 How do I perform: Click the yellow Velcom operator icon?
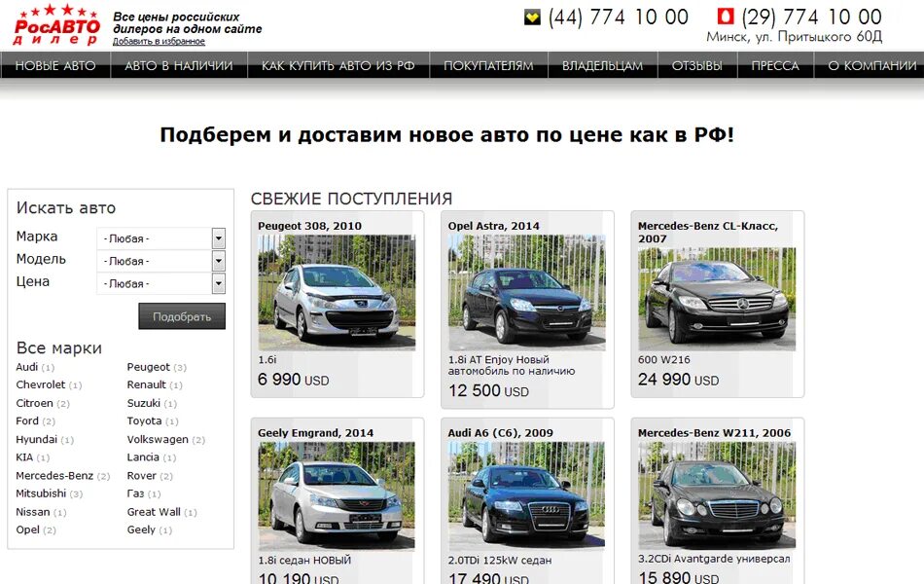532,18
